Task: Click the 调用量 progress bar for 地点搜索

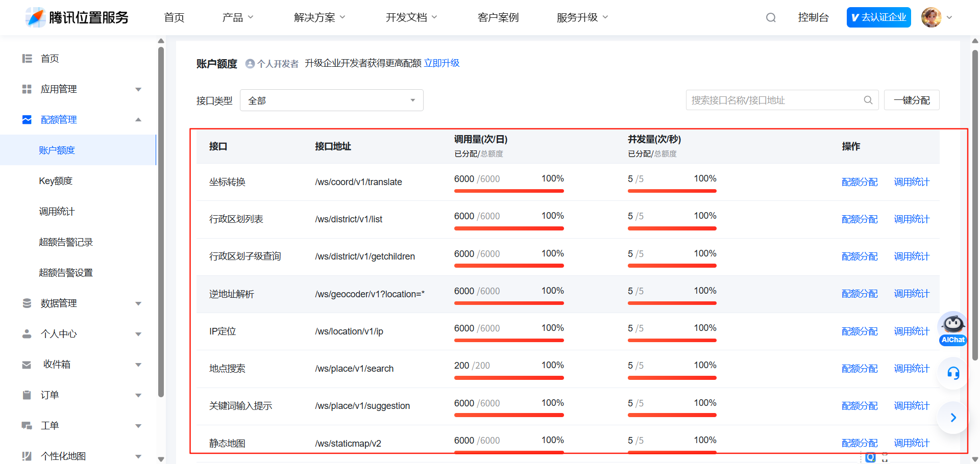Action: (x=509, y=378)
